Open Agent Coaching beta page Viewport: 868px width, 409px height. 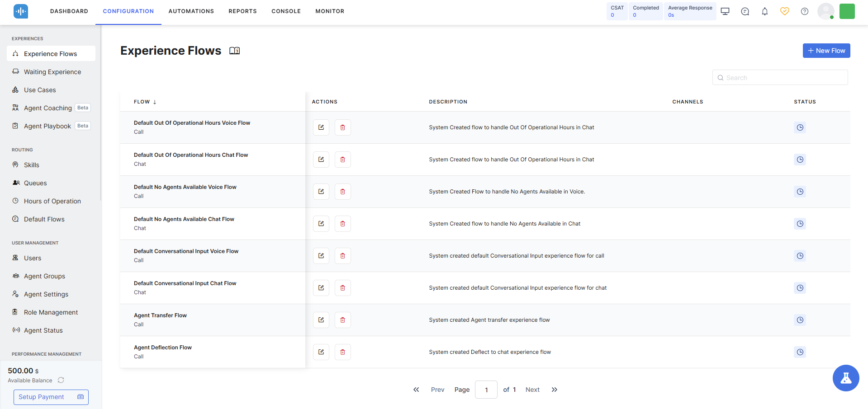coord(51,108)
